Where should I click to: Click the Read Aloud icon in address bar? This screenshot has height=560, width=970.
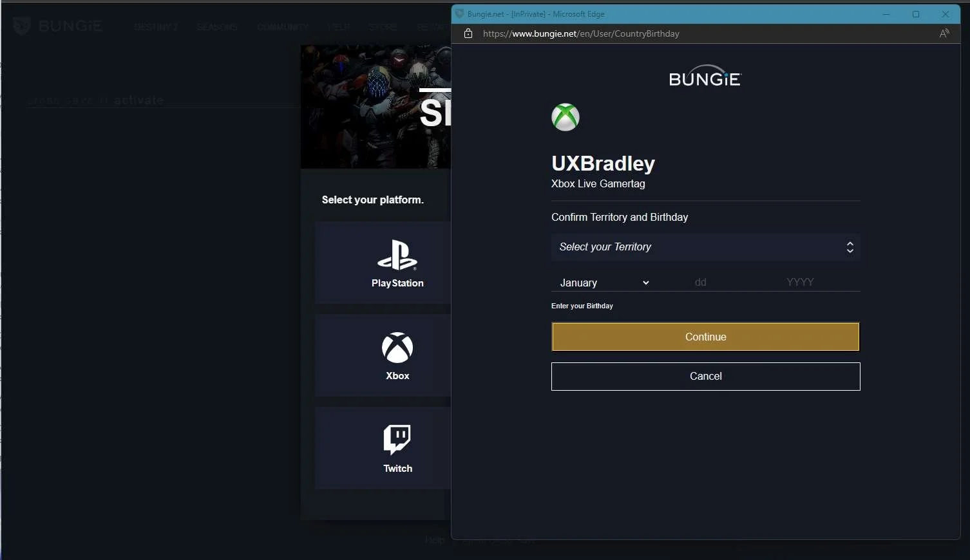pos(944,33)
